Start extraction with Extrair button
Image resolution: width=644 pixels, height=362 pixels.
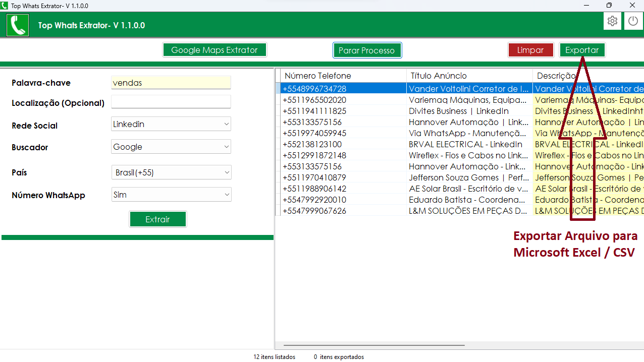(x=158, y=219)
